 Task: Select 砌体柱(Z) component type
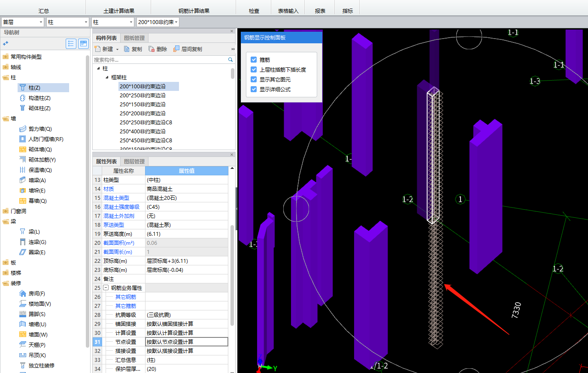(x=39, y=108)
